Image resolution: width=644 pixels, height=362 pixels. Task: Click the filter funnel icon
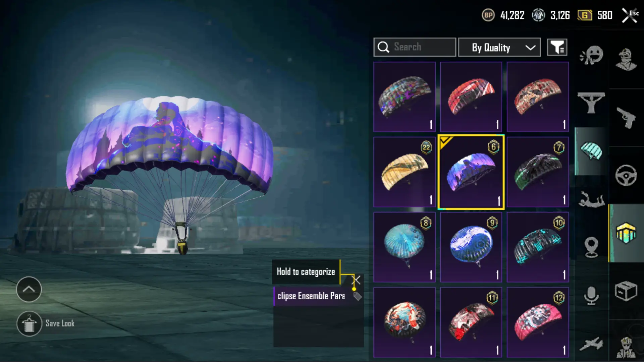point(557,47)
